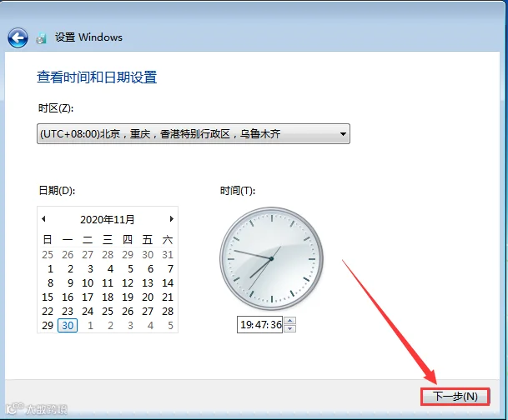Decrease time with the down spinner arrow
The height and width of the screenshot is (420, 508).
pos(290,328)
